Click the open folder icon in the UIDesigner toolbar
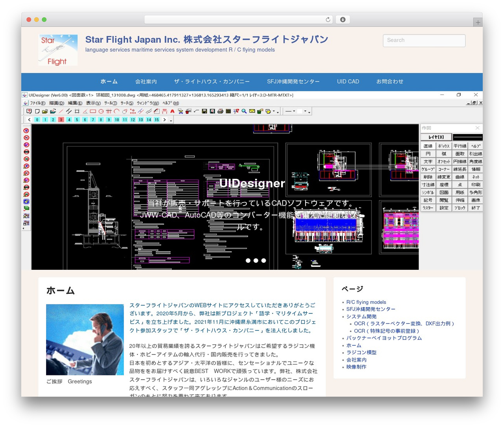 coord(45,111)
